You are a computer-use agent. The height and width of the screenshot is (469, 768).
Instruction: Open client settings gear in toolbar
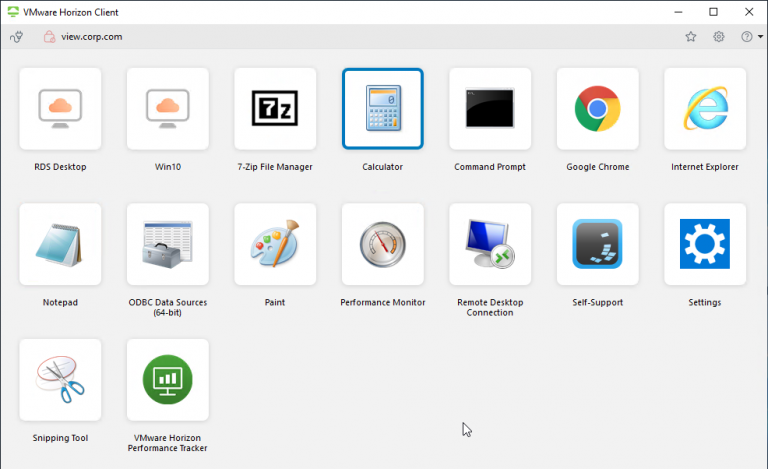click(719, 37)
